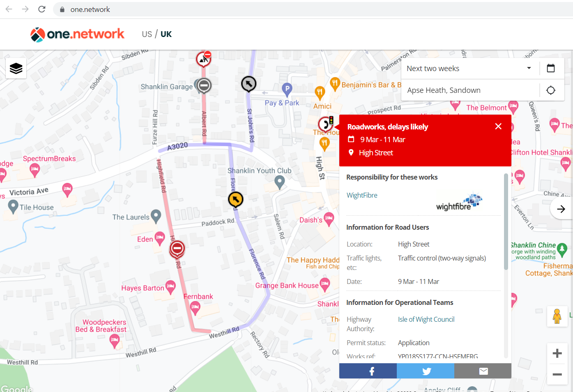Click the info panel scrollbar
Viewport: 573px width, 392px height.
click(x=506, y=222)
